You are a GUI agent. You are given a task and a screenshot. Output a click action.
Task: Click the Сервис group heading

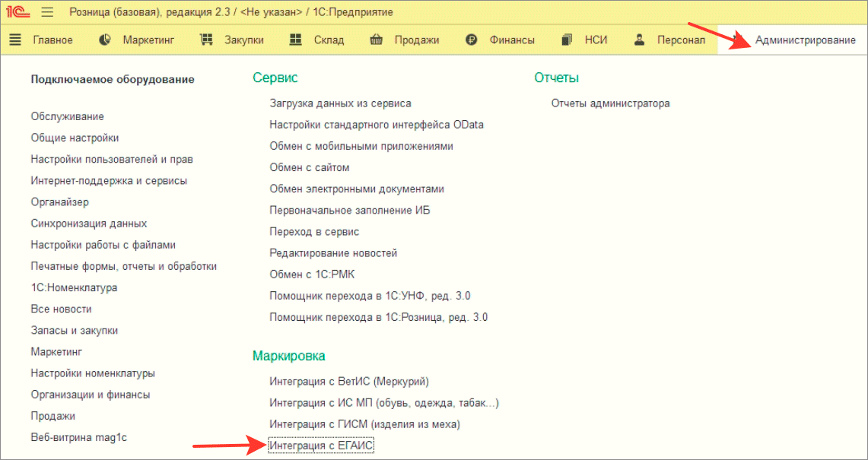[x=275, y=78]
